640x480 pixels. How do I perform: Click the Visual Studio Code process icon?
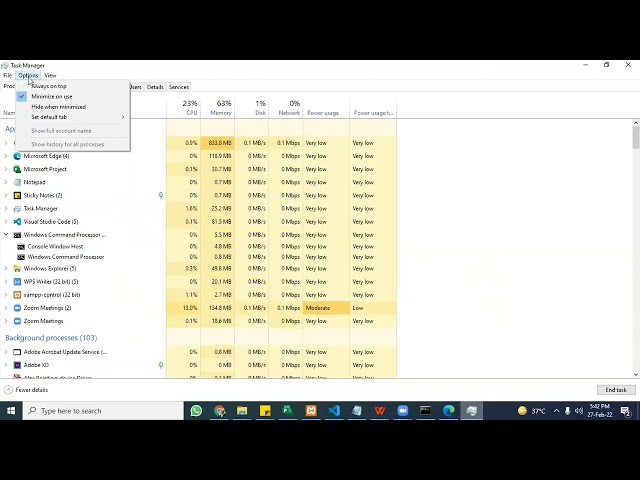pos(17,222)
